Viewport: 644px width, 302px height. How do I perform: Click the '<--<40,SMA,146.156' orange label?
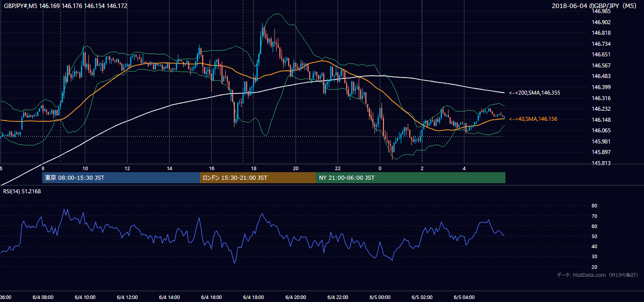click(533, 119)
